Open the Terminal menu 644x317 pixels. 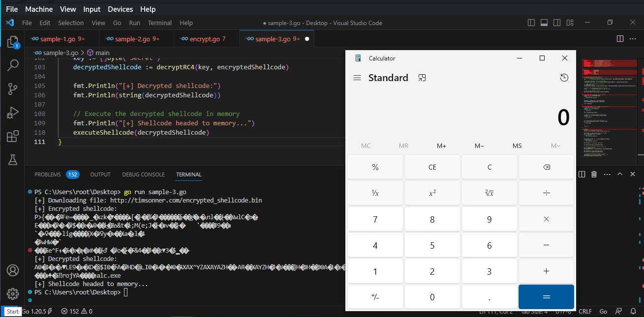[x=160, y=23]
